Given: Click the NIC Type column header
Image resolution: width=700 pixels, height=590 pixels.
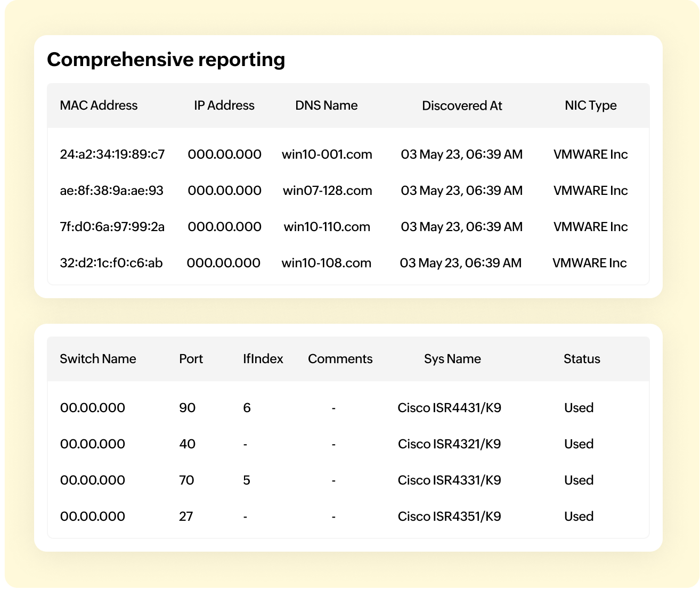Looking at the screenshot, I should coord(591,105).
